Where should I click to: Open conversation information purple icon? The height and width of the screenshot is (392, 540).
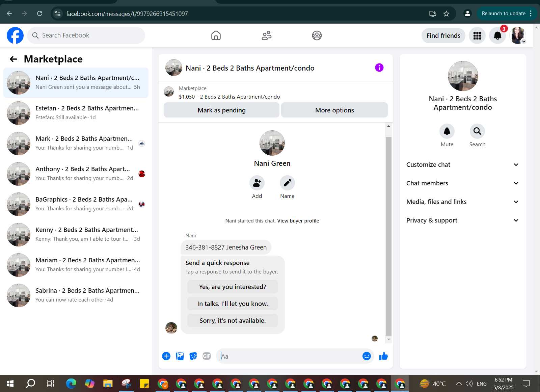click(379, 68)
